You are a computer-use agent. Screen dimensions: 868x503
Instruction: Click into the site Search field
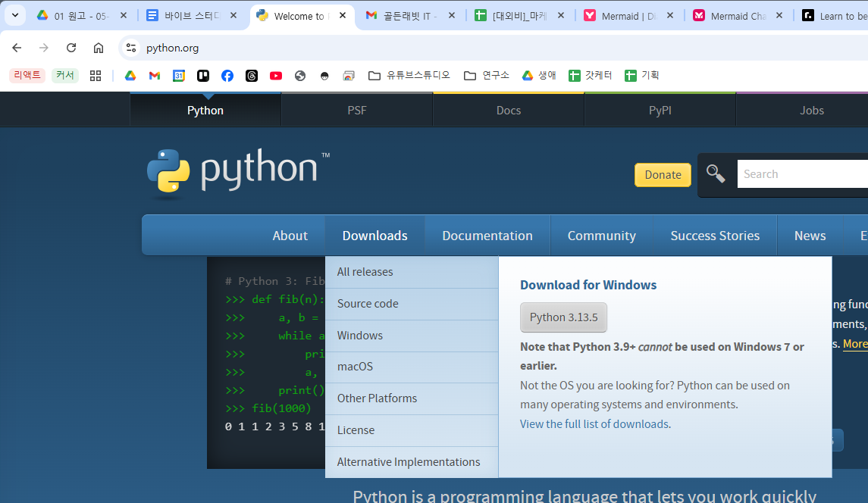click(x=803, y=173)
